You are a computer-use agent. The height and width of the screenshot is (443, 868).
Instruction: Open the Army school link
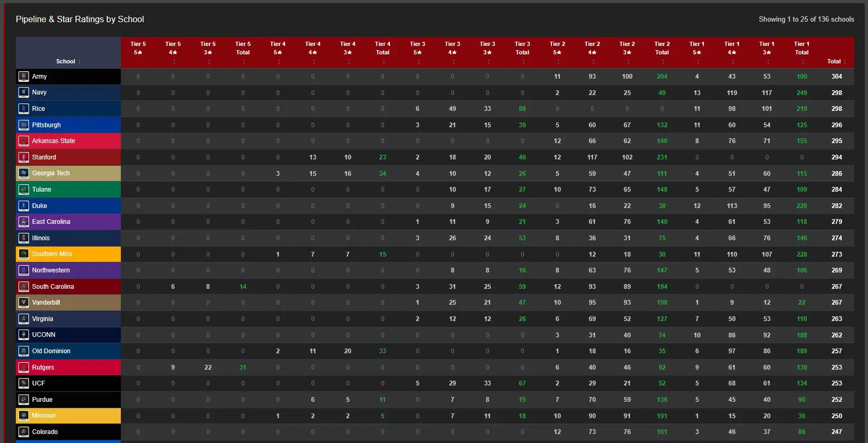coord(40,77)
